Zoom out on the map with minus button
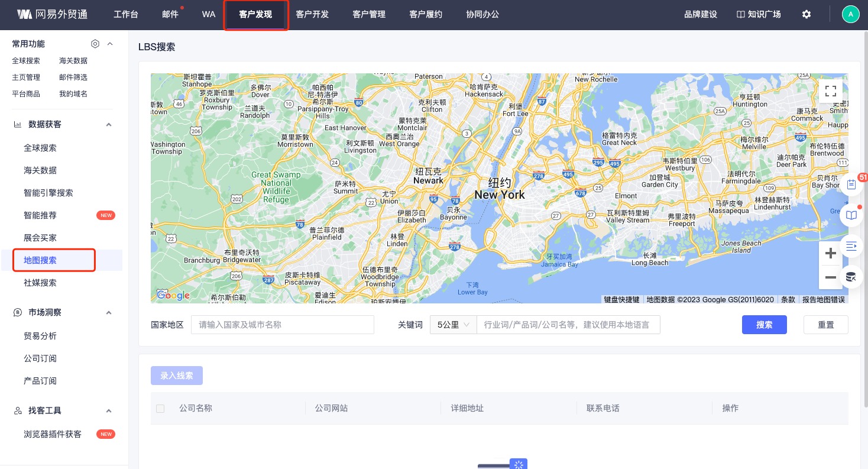The width and height of the screenshot is (868, 469). tap(830, 277)
